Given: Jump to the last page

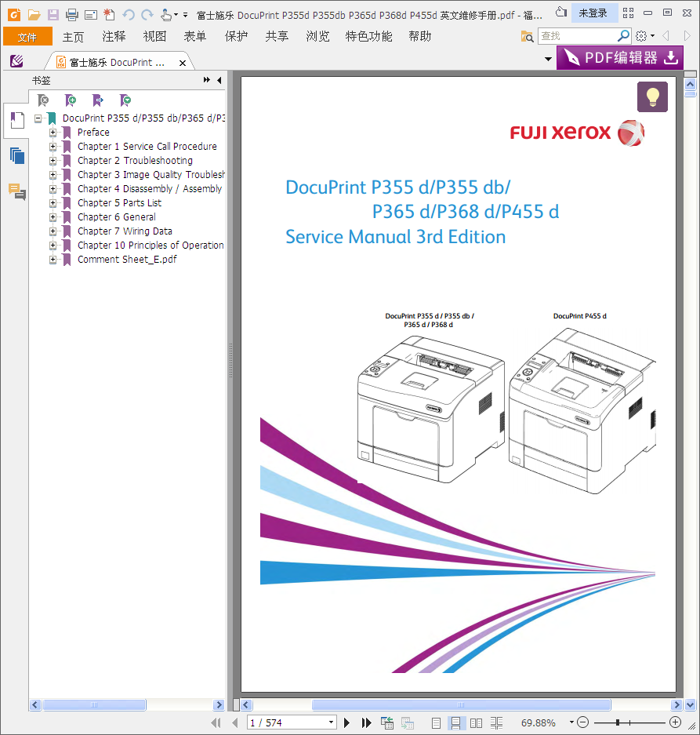Looking at the screenshot, I should point(366,722).
